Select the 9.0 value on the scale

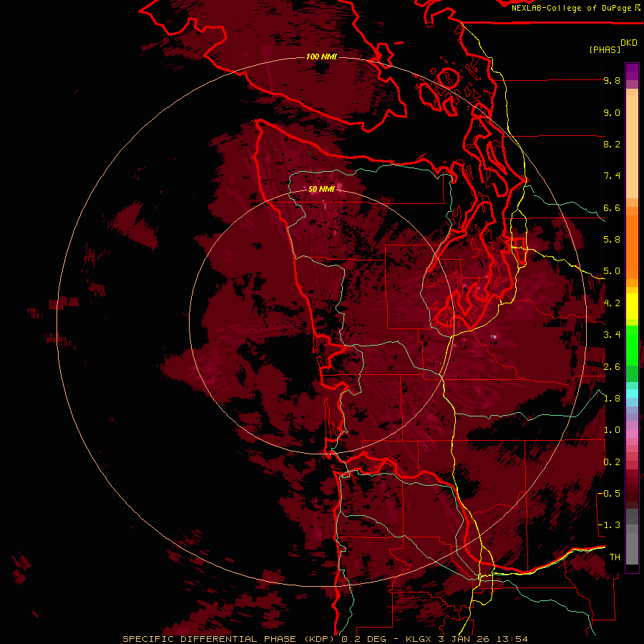tap(612, 112)
